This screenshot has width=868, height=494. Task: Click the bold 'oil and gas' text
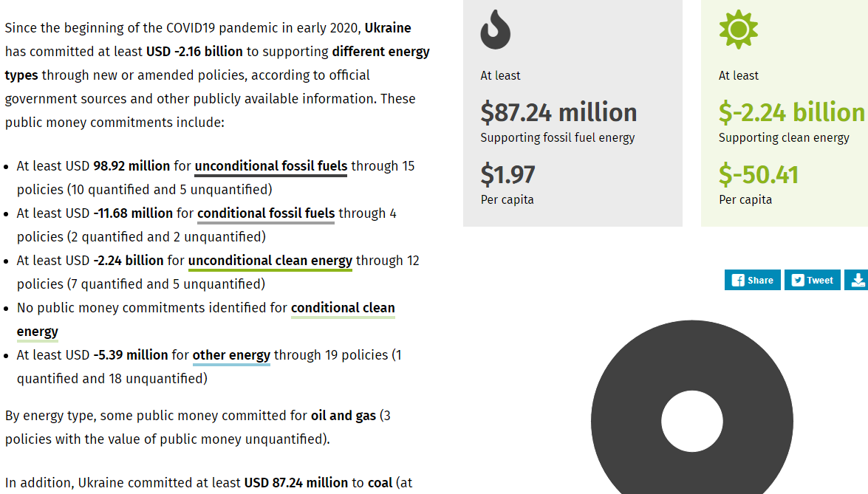(343, 416)
